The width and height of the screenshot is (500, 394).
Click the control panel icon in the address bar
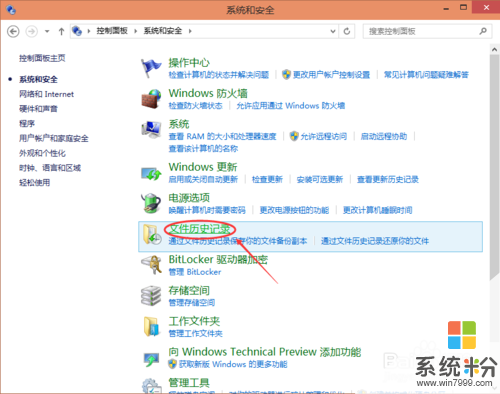coord(77,31)
